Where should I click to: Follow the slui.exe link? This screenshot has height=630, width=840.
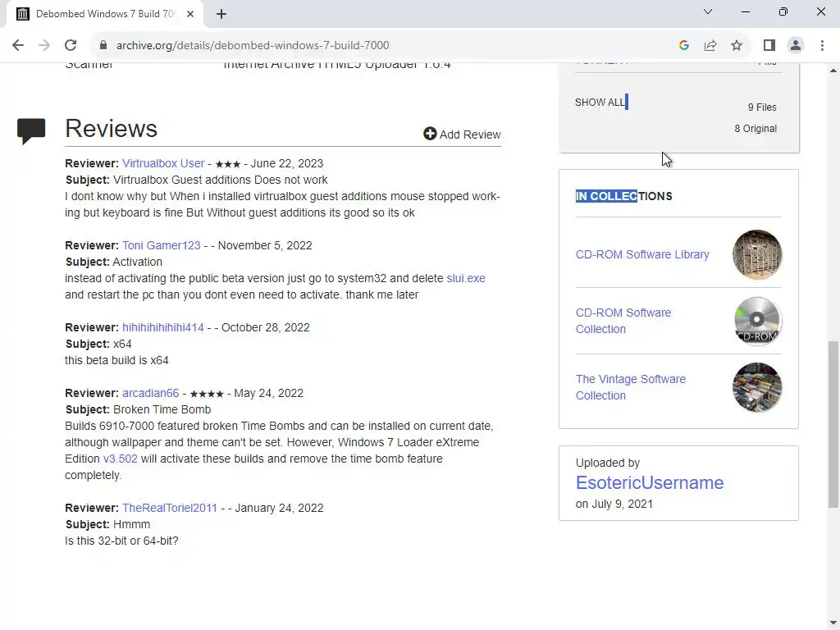466,278
